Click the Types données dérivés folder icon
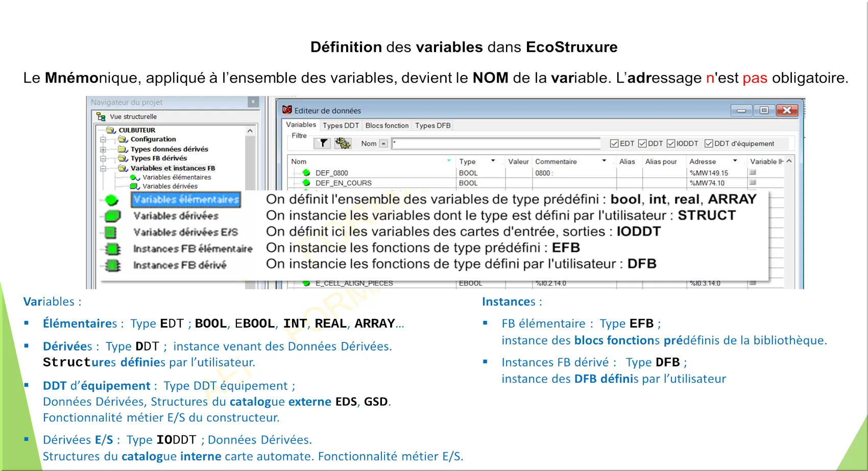This screenshot has height=471, width=868. coord(123,149)
